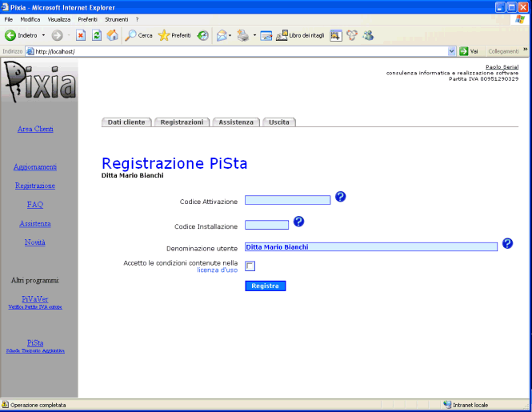Open the print icon dropdown arrow
Screen dimensions: 532x412
pyautogui.click(x=254, y=35)
